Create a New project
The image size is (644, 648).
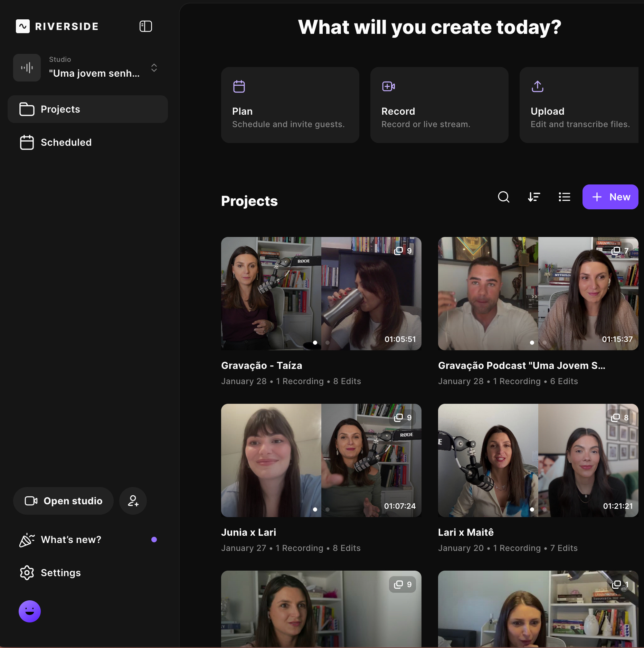click(610, 197)
